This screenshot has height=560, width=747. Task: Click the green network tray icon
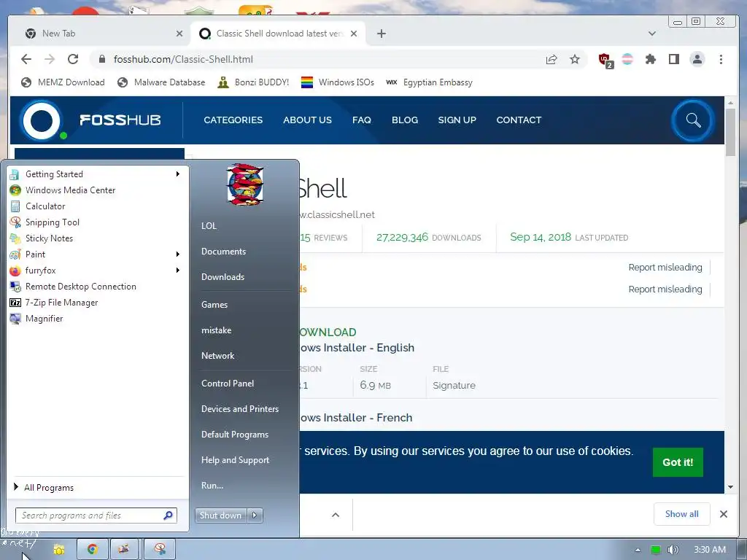point(656,550)
